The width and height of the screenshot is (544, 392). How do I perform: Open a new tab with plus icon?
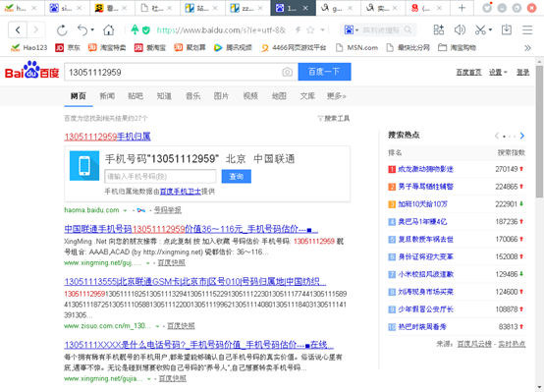tap(462, 8)
